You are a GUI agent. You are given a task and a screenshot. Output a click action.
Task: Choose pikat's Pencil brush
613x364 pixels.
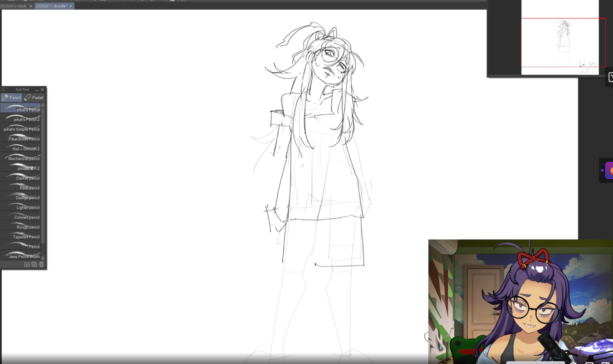[x=20, y=108]
